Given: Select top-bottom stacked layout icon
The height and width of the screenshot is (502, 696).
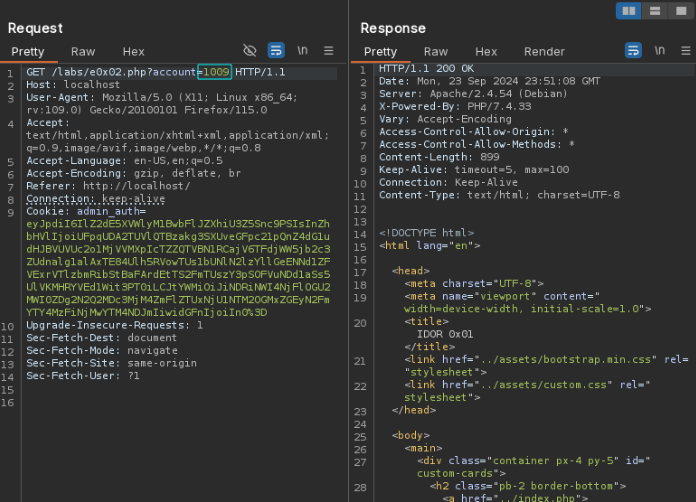Looking at the screenshot, I should (655, 11).
